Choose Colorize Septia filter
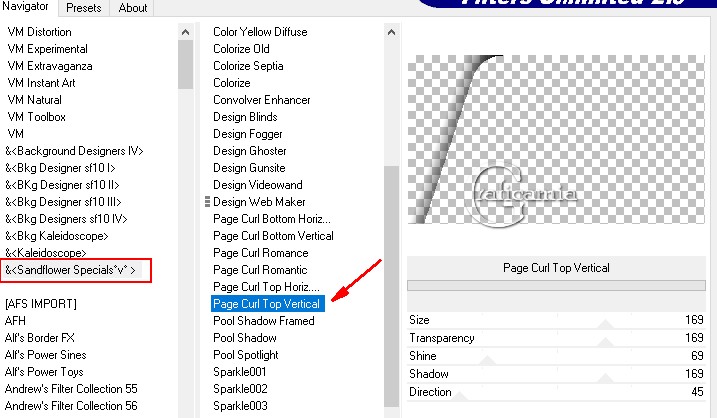The image size is (717, 418). pos(248,66)
